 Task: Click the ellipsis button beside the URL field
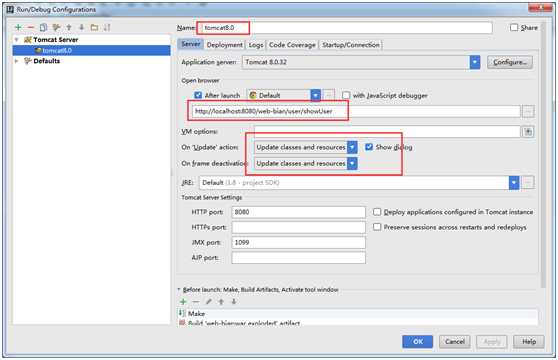coord(528,111)
